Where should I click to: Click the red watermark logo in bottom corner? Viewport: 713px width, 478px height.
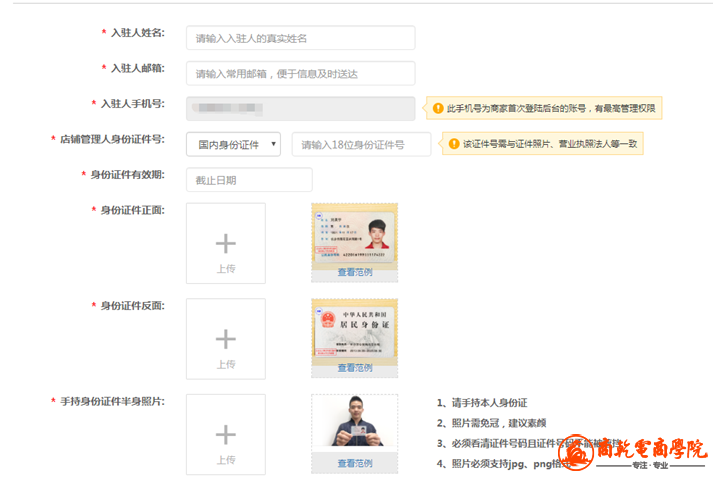(x=578, y=452)
